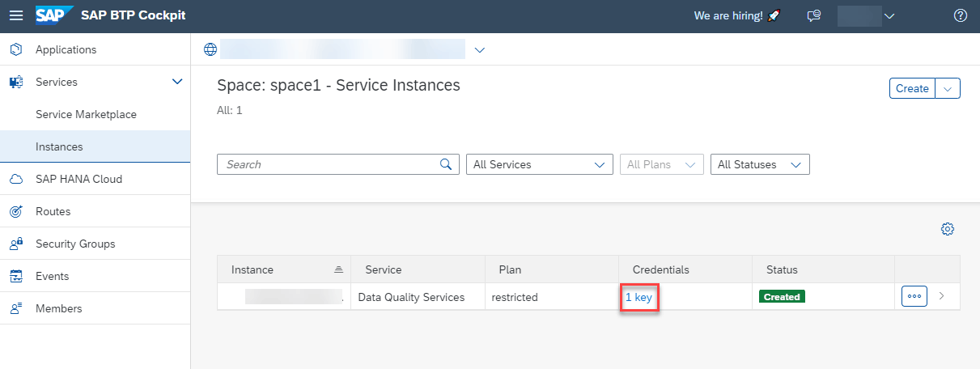Click the We are hiring! link
Image resolution: width=980 pixels, height=369 pixels.
[x=728, y=15]
